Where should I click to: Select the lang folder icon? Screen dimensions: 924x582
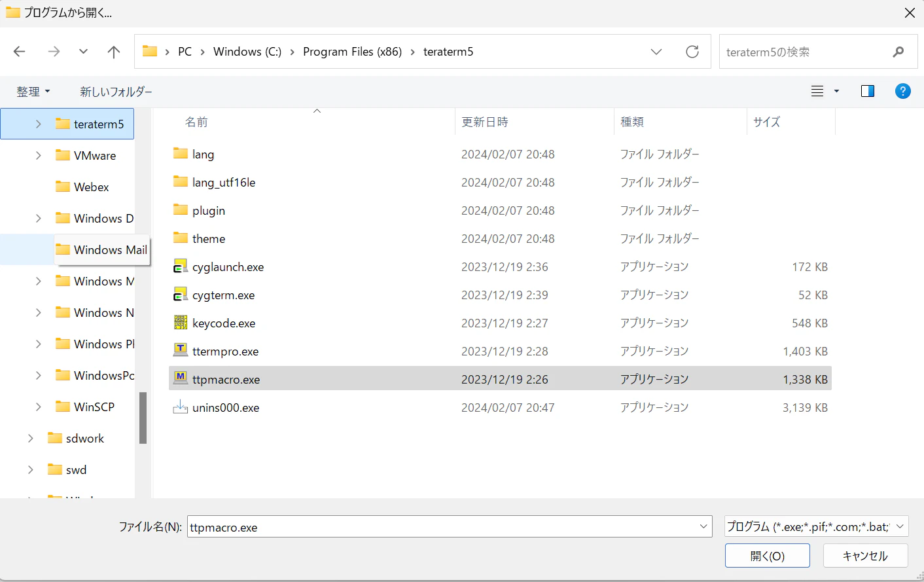pyautogui.click(x=181, y=153)
